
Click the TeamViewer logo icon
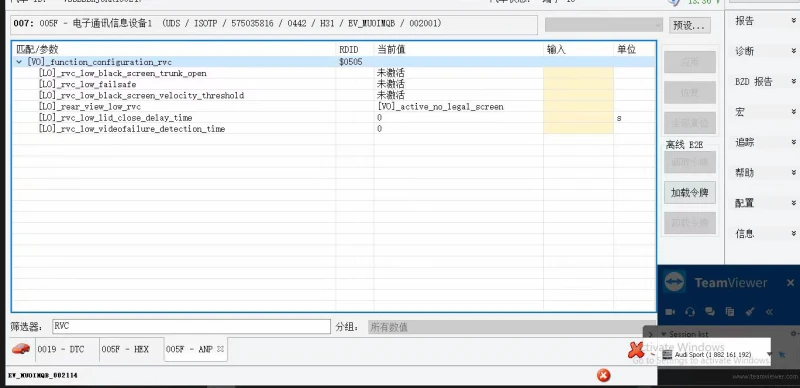pos(674,282)
